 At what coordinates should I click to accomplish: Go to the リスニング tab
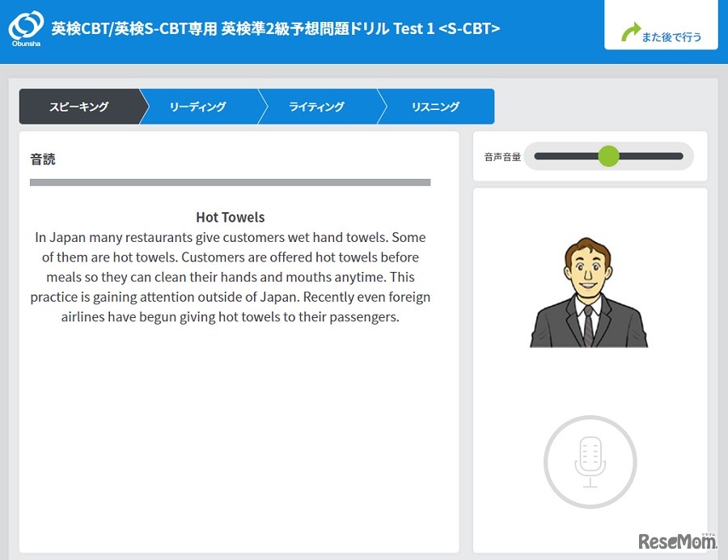[435, 107]
